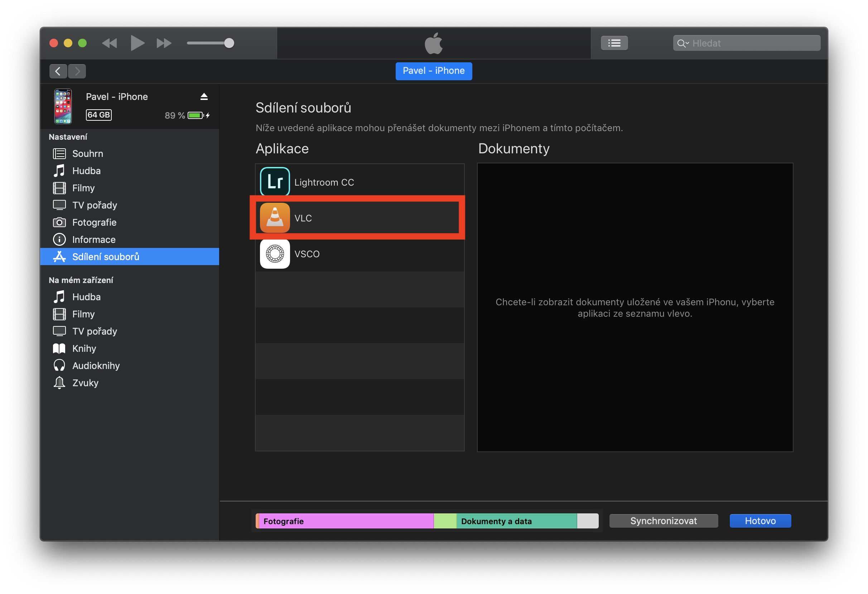This screenshot has width=868, height=594.
Task: Go back with the left chevron button
Action: coord(58,71)
